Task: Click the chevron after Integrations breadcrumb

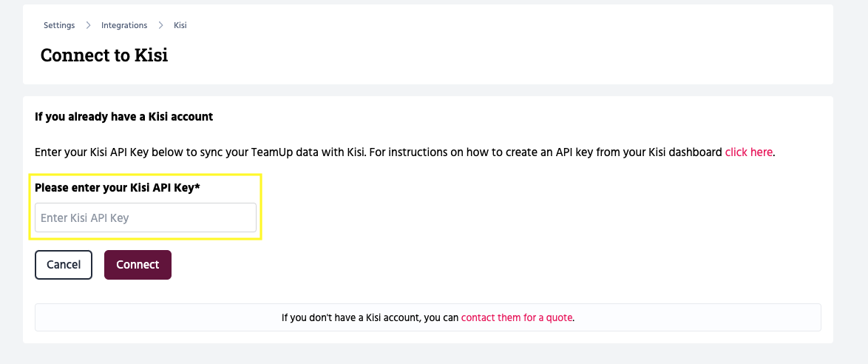Action: tap(160, 25)
